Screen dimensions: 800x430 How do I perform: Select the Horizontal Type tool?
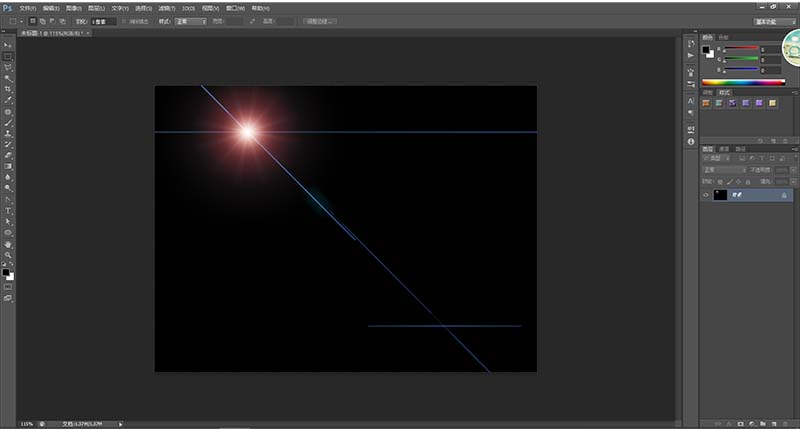pos(8,211)
